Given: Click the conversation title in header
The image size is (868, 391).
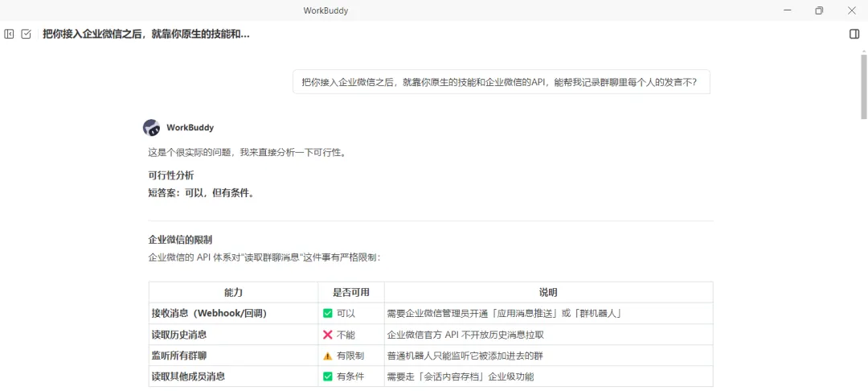Looking at the screenshot, I should pos(146,35).
